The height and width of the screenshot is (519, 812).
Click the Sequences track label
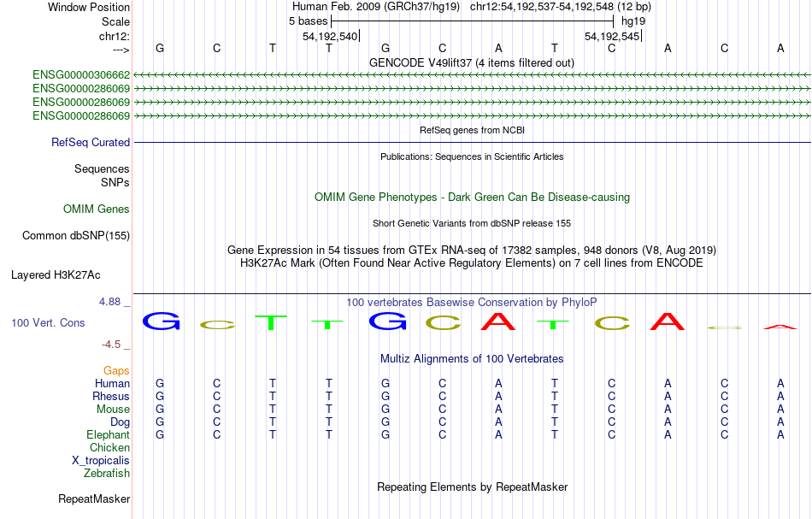click(x=102, y=168)
